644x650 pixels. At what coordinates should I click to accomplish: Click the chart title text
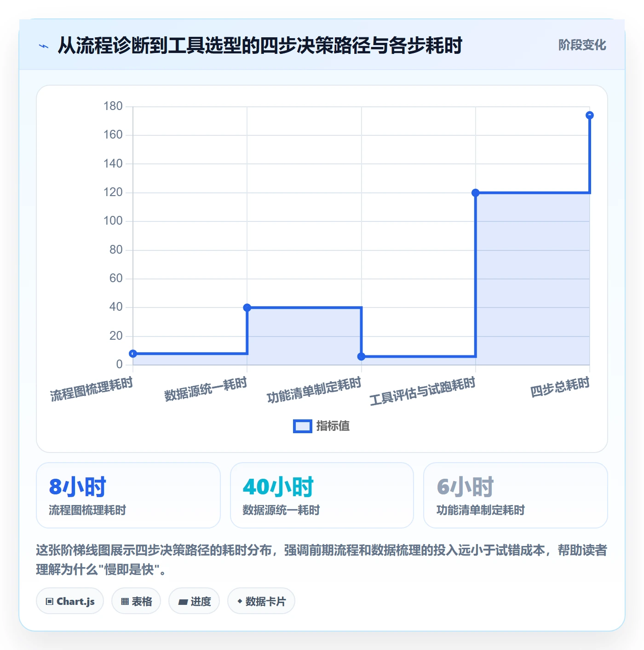(x=259, y=46)
